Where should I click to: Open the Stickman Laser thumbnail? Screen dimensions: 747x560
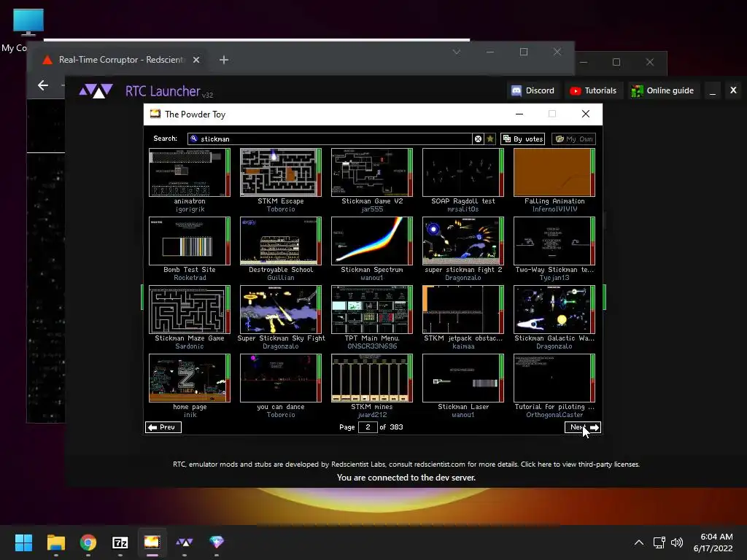463,378
